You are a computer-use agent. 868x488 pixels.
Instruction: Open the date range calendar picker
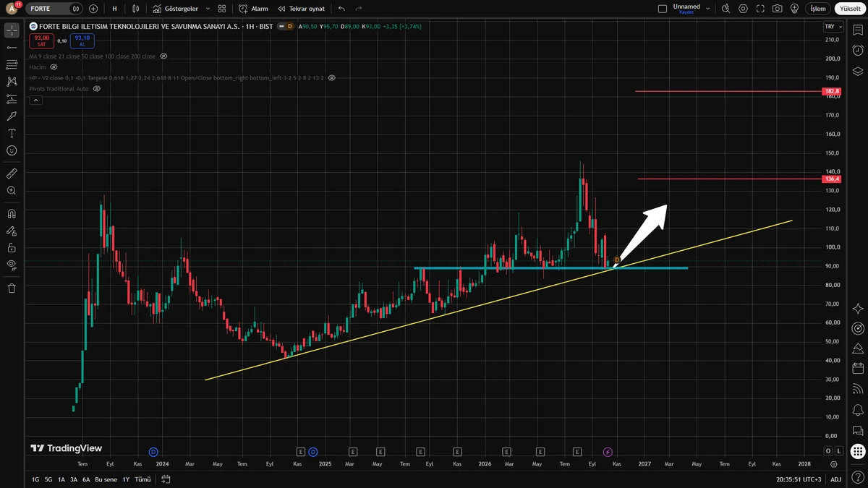pos(166,479)
